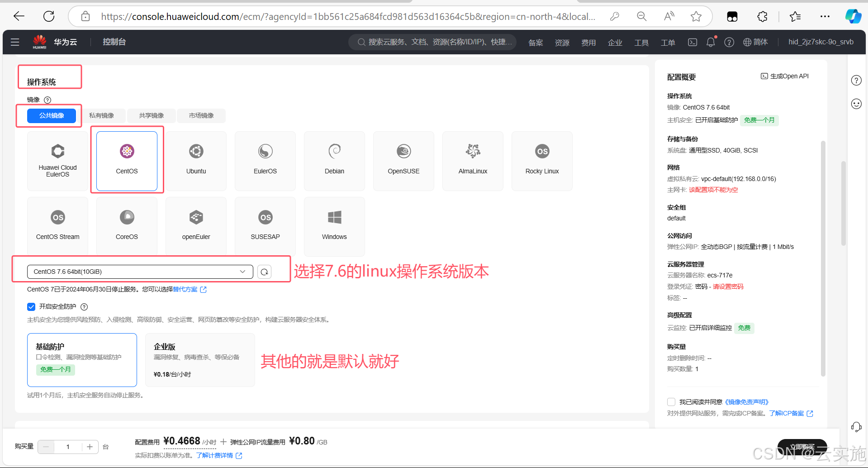Viewport: 868px width, 468px height.
Task: Click the refresh icon beside version dropdown
Action: click(264, 272)
